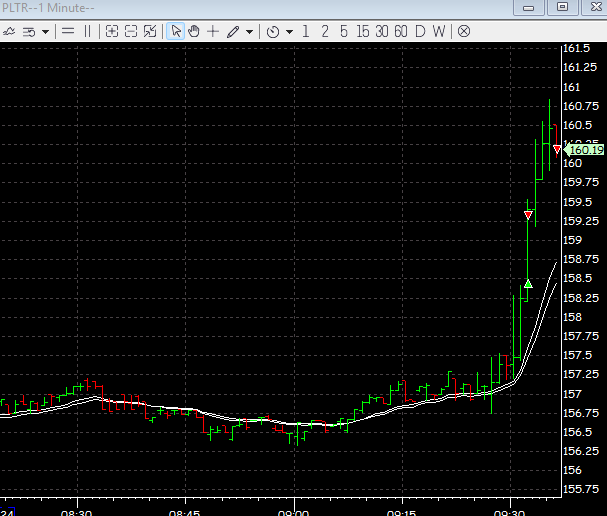Zoom out using the minus magnifier icon
607x516 pixels.
tap(131, 31)
